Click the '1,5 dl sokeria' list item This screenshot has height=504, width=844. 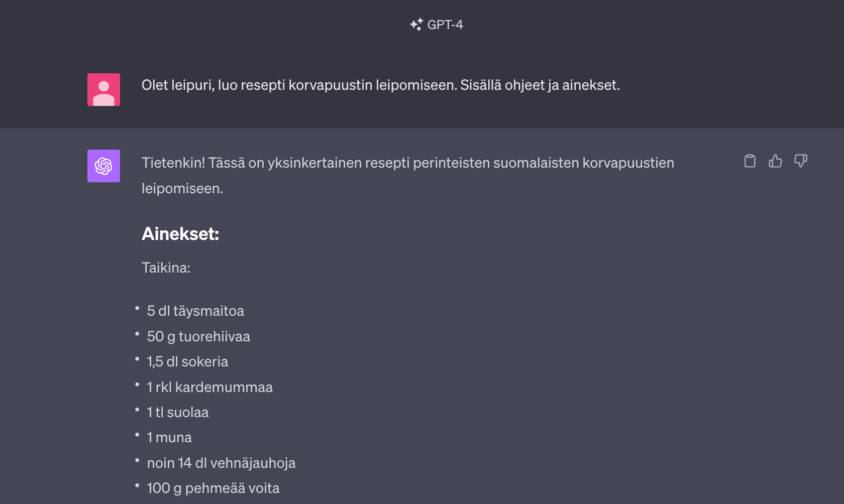click(x=187, y=361)
